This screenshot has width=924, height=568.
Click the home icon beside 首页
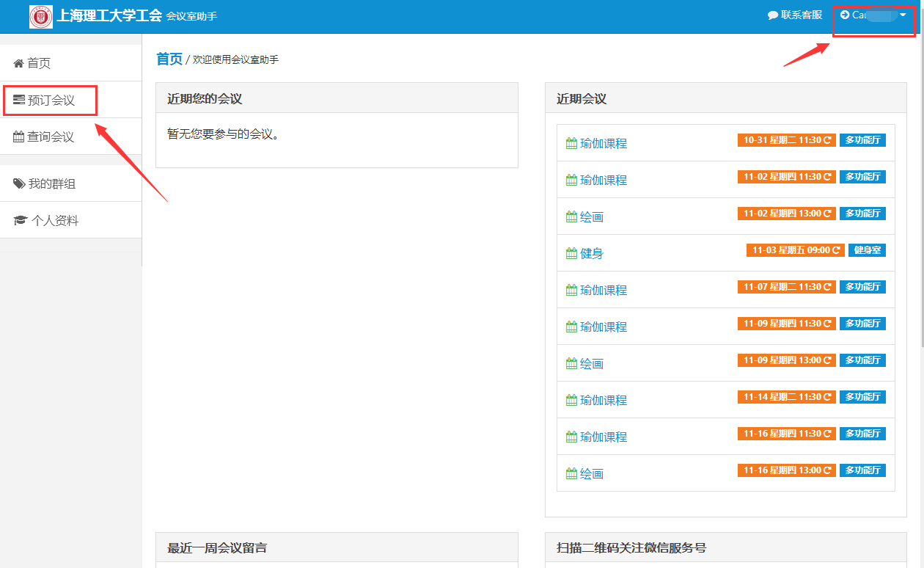[19, 64]
